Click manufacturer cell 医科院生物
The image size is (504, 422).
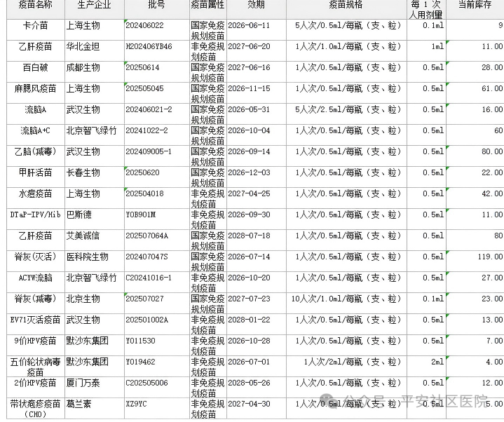pos(95,261)
